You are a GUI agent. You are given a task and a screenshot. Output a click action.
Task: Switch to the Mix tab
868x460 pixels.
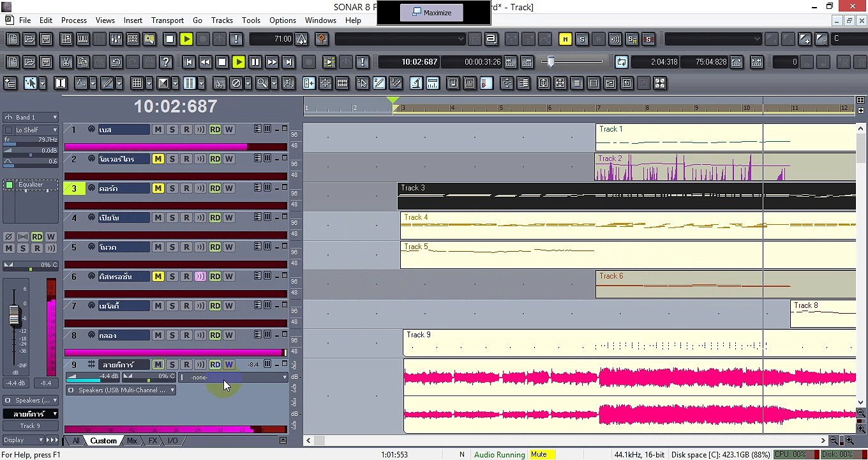click(131, 441)
